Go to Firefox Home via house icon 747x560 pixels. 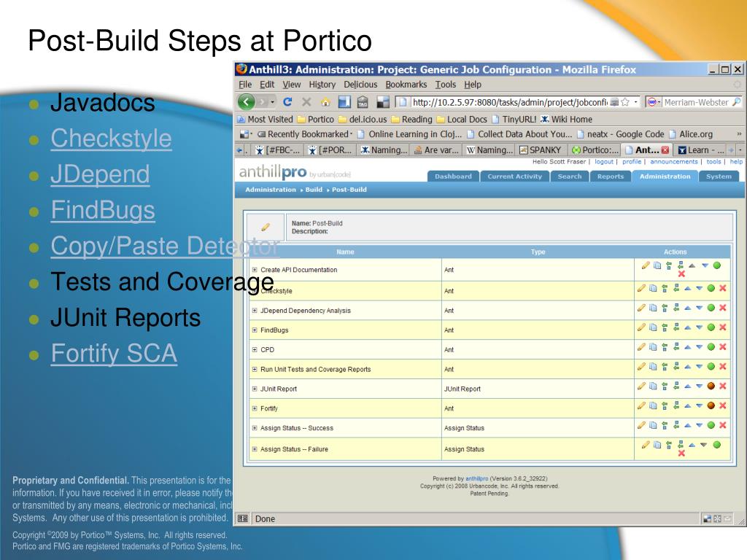pos(325,102)
